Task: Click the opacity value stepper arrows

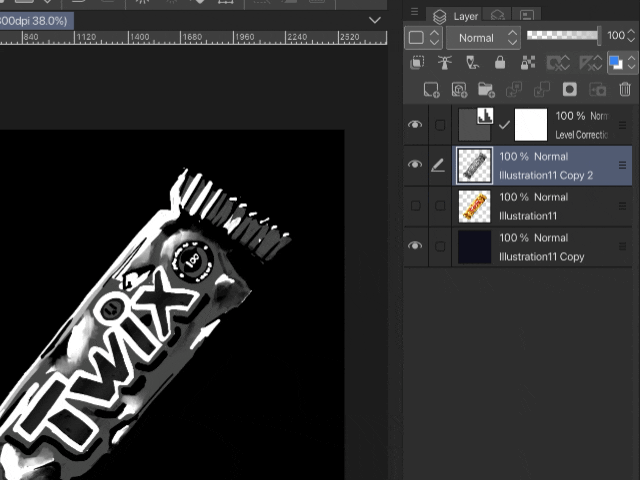Action: pyautogui.click(x=631, y=36)
